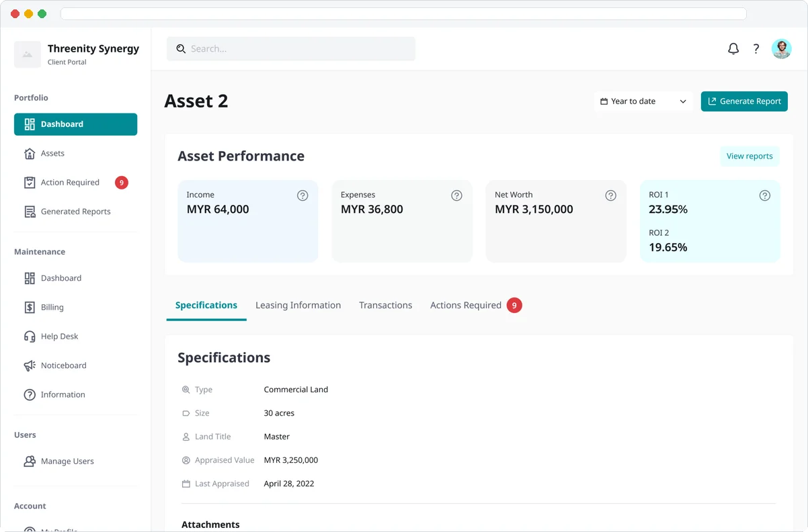This screenshot has height=532, width=808.
Task: Click the Type specification icon
Action: 186,390
